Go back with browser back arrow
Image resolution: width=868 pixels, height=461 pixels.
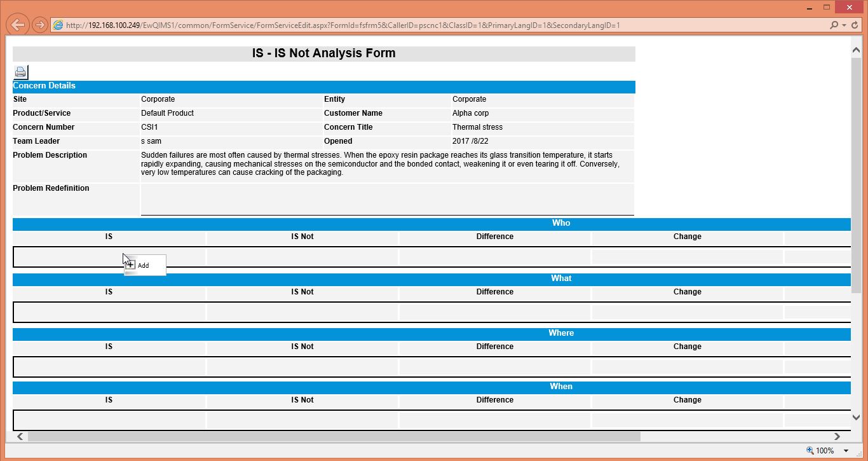coord(18,25)
